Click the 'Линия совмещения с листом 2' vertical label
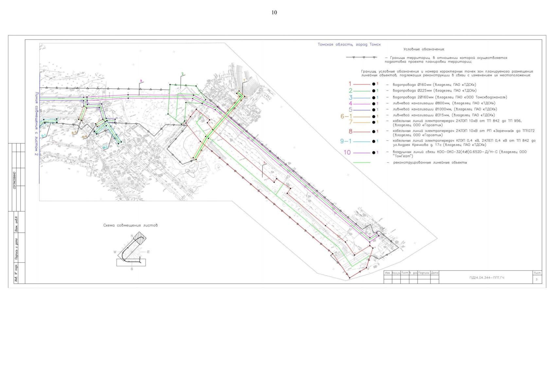 tap(37, 123)
